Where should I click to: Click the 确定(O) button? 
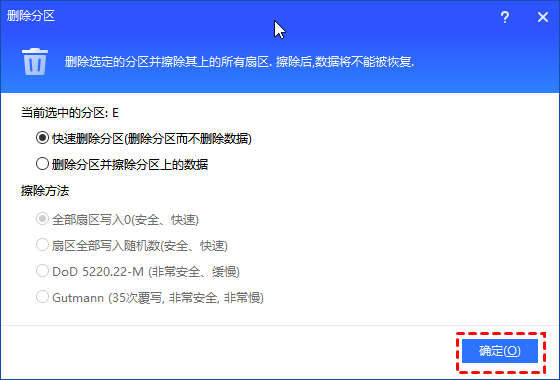500,351
